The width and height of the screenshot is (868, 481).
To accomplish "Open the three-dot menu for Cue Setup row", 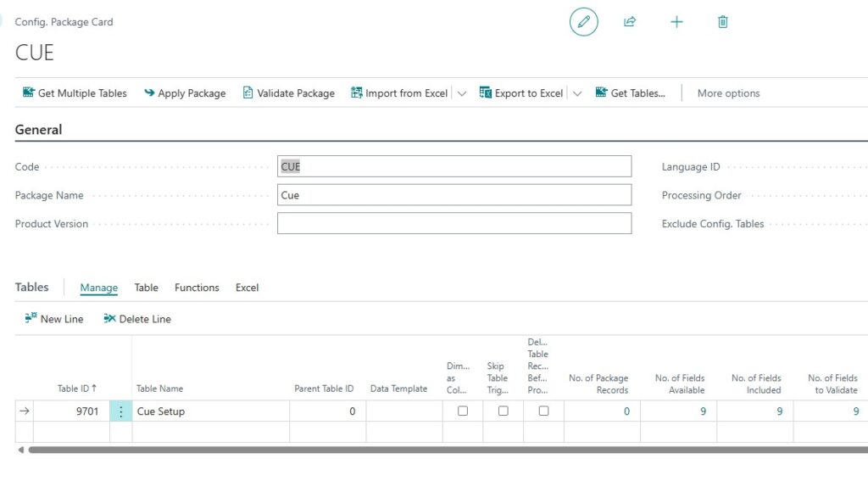I will (120, 411).
